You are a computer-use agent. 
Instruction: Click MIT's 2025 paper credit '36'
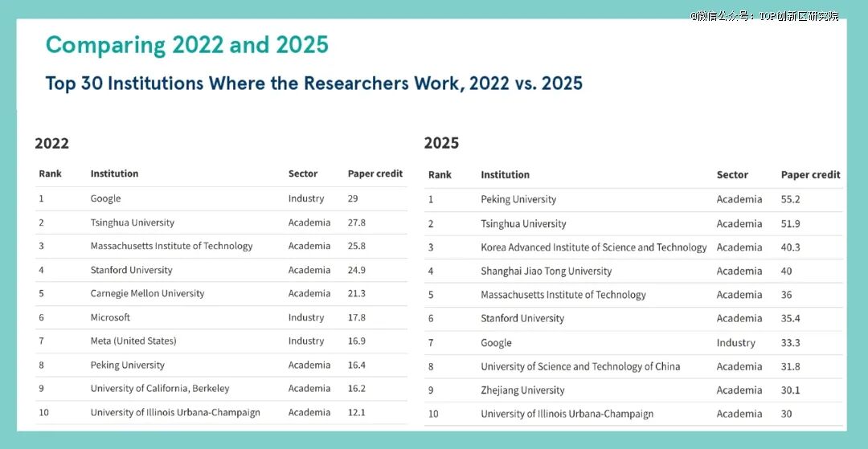coord(787,296)
